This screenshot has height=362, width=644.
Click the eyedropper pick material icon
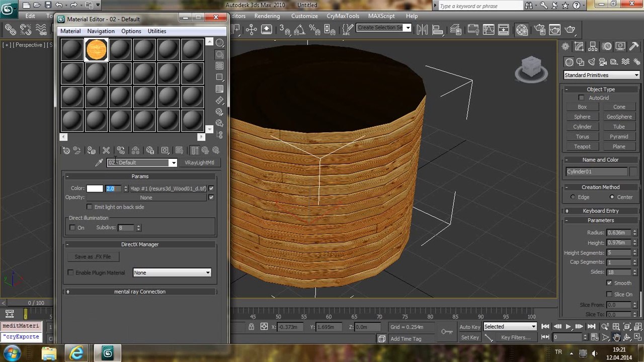coord(99,162)
